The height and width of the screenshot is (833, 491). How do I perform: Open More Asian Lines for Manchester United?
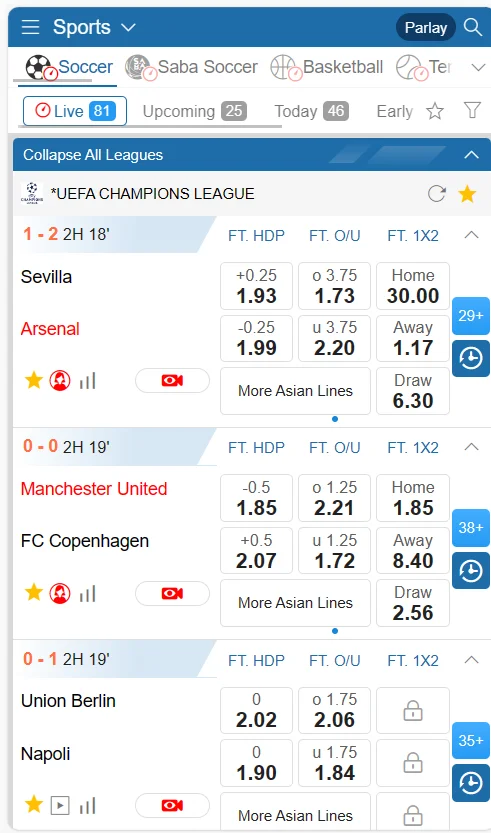click(295, 603)
